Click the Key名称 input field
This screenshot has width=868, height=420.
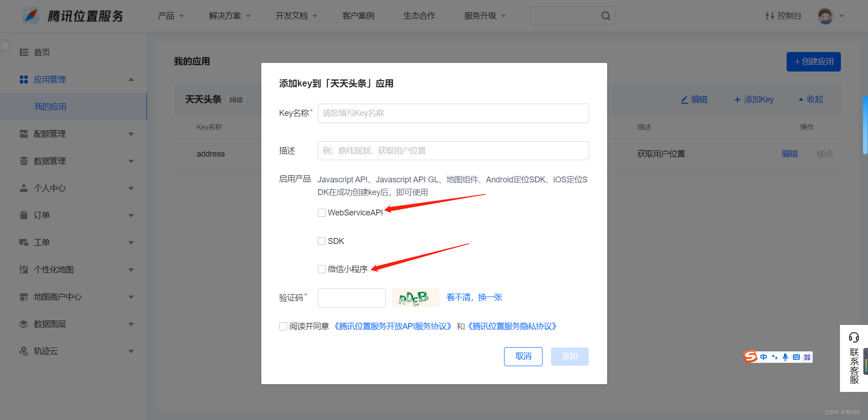pos(453,113)
